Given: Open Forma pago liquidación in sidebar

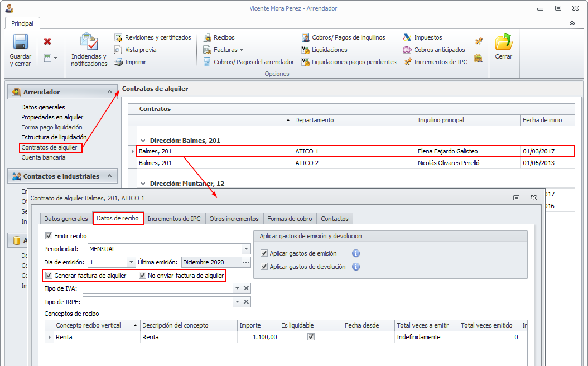Looking at the screenshot, I should (52, 128).
